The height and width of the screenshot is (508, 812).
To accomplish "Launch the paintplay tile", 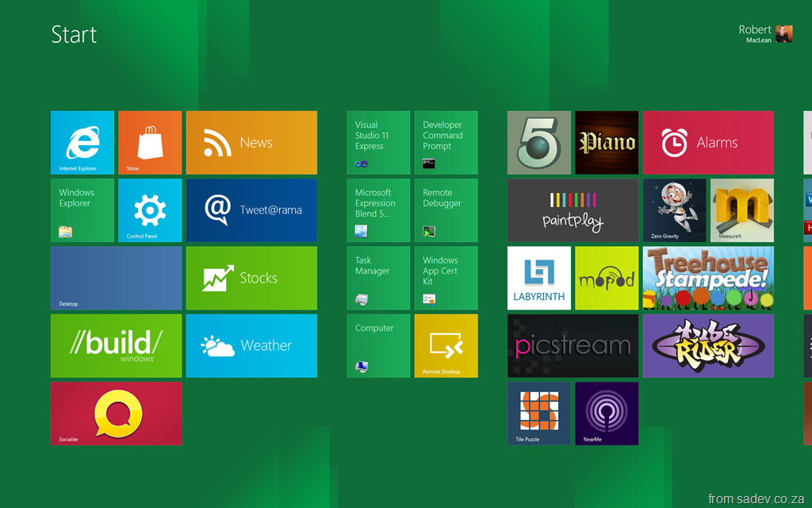I will tap(573, 210).
